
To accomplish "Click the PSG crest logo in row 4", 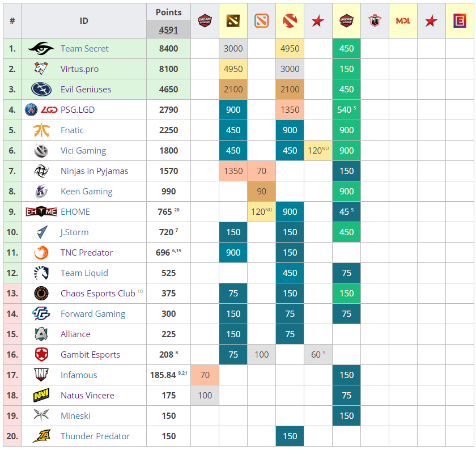I will (31, 109).
